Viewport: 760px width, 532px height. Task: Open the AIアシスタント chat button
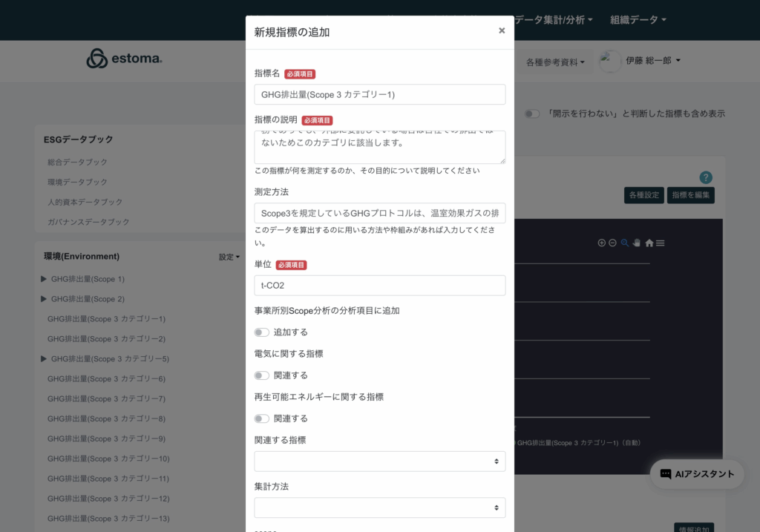697,474
